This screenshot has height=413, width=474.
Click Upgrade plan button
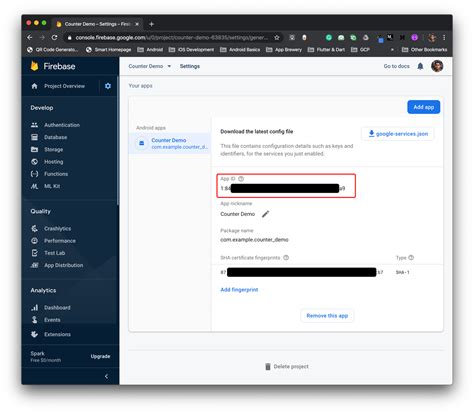click(100, 356)
